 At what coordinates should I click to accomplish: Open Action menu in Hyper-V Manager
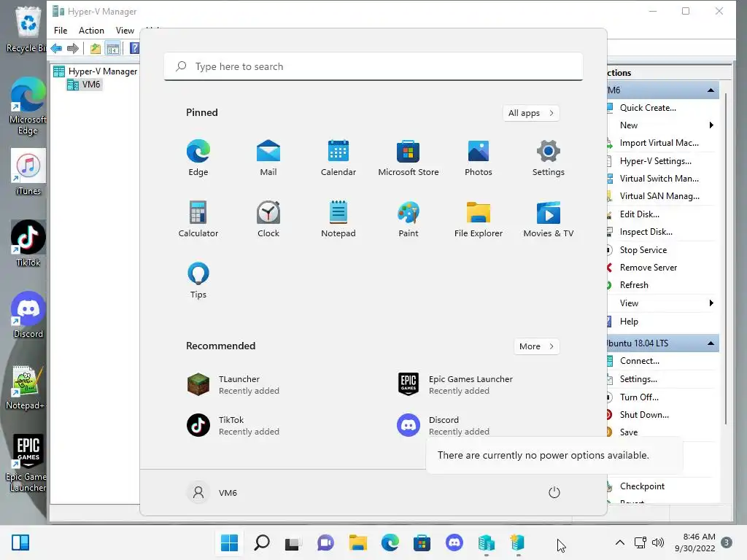(x=91, y=31)
